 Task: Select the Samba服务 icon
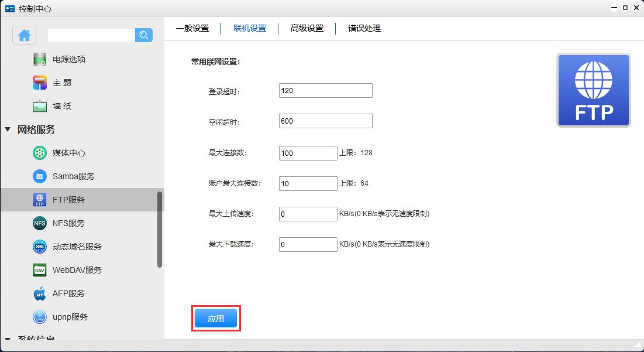click(x=40, y=176)
